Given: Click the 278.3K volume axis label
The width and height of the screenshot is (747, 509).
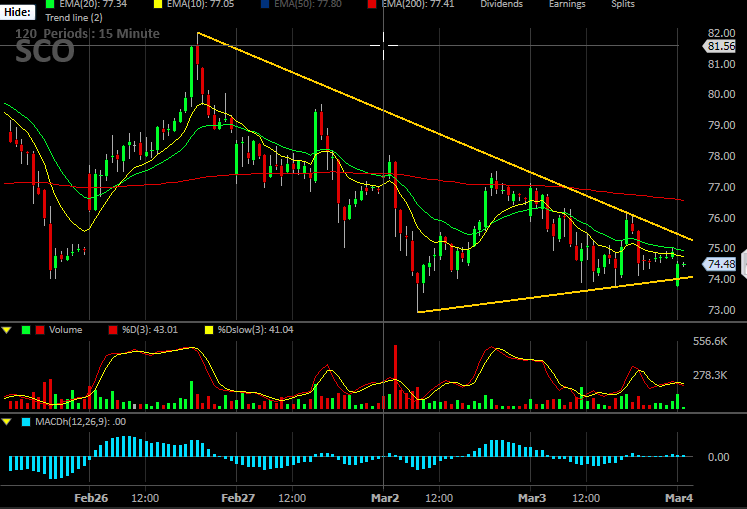Looking at the screenshot, I should (x=710, y=376).
